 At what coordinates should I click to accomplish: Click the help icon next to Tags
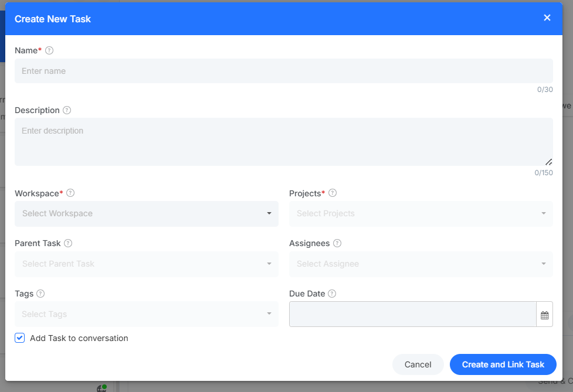[x=40, y=294]
